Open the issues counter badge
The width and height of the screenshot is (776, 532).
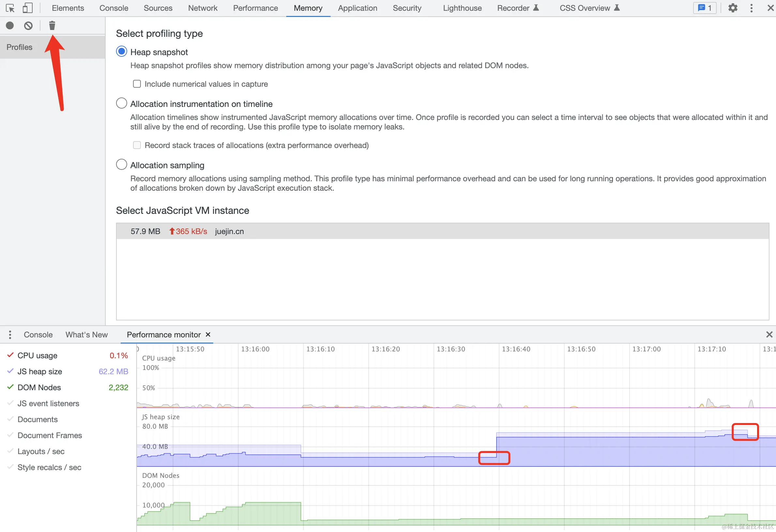coord(705,8)
